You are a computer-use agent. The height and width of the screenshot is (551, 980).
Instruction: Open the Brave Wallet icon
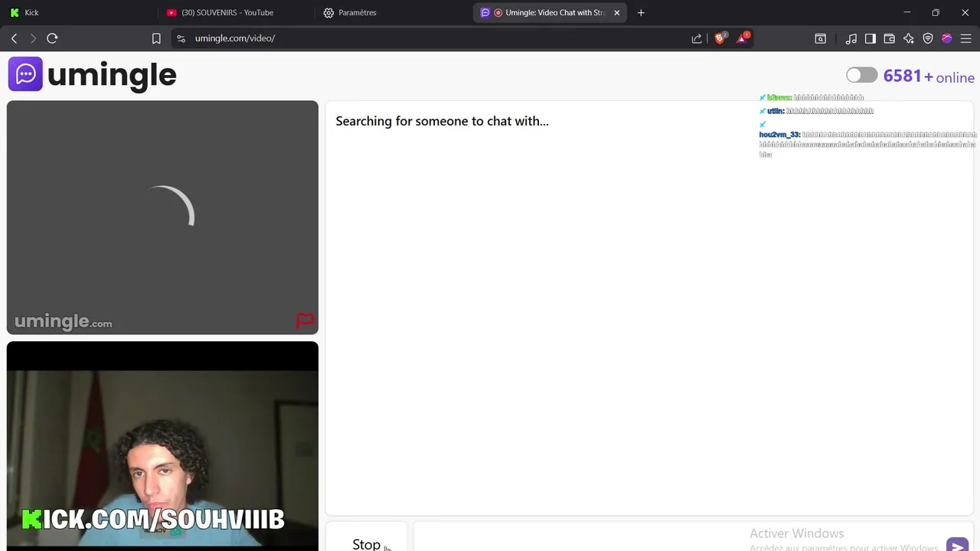point(890,38)
